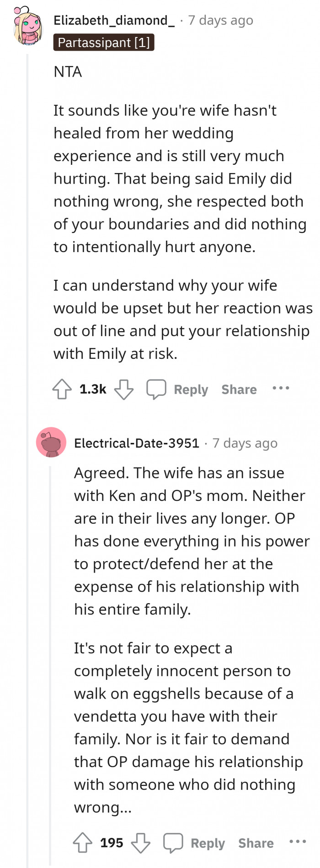
Task: Click Share on the 195-score reply
Action: pyautogui.click(x=256, y=842)
